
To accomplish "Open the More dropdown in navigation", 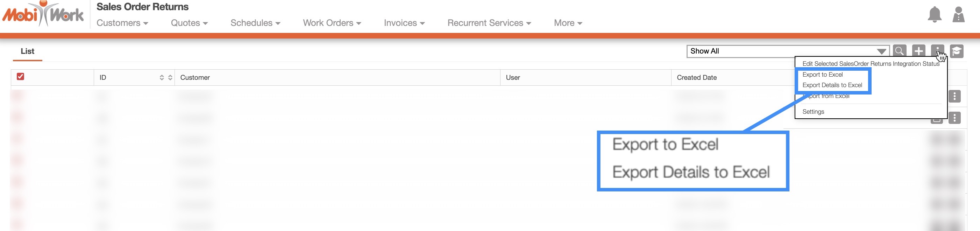I will click(x=568, y=23).
